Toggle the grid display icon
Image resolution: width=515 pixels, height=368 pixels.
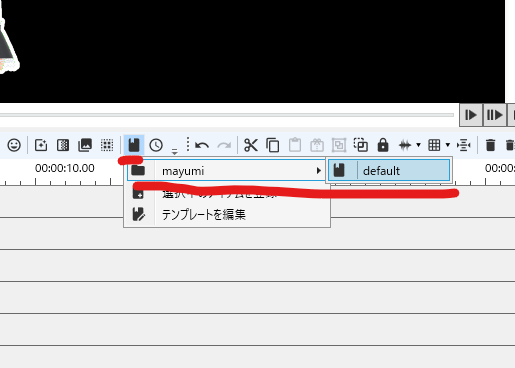[434, 145]
